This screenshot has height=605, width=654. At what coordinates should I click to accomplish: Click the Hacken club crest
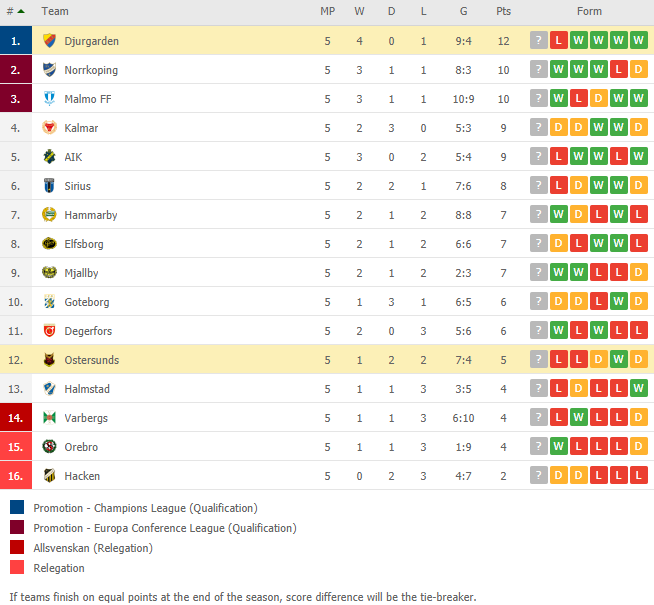pyautogui.click(x=49, y=476)
